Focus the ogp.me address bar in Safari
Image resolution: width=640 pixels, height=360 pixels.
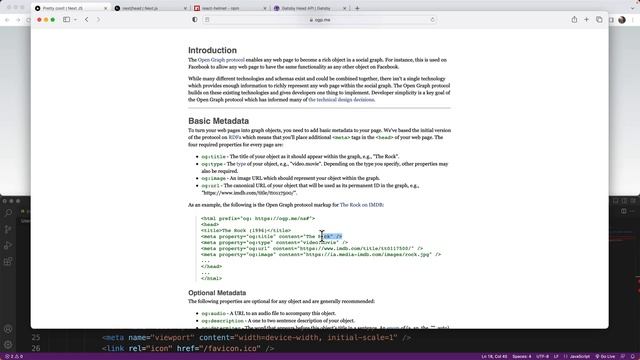click(x=320, y=20)
